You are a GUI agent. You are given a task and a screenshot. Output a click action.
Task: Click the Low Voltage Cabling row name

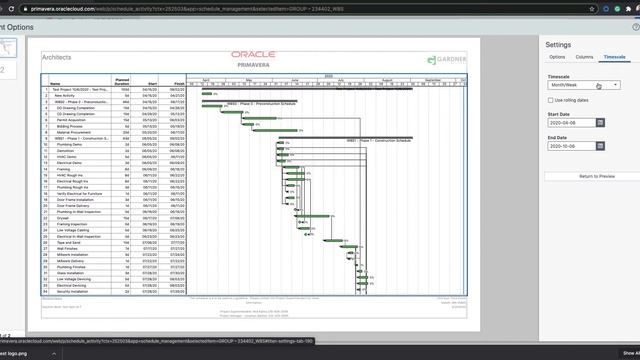point(73,230)
